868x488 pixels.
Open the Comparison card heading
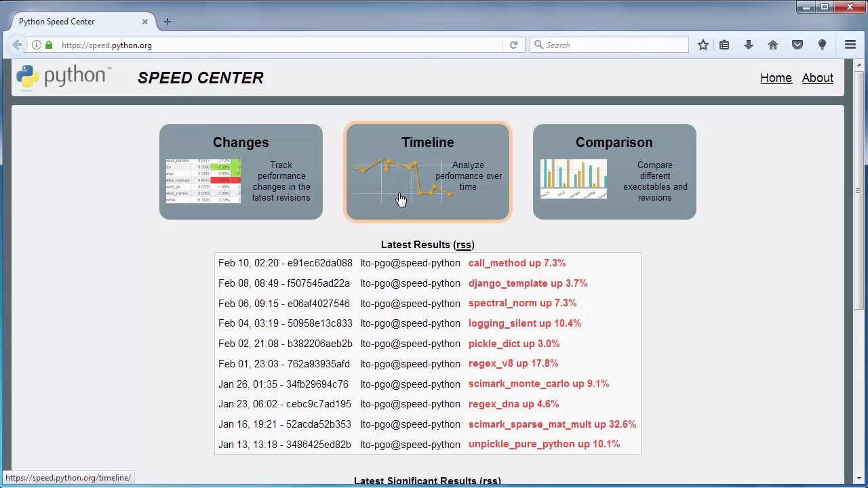pos(614,142)
